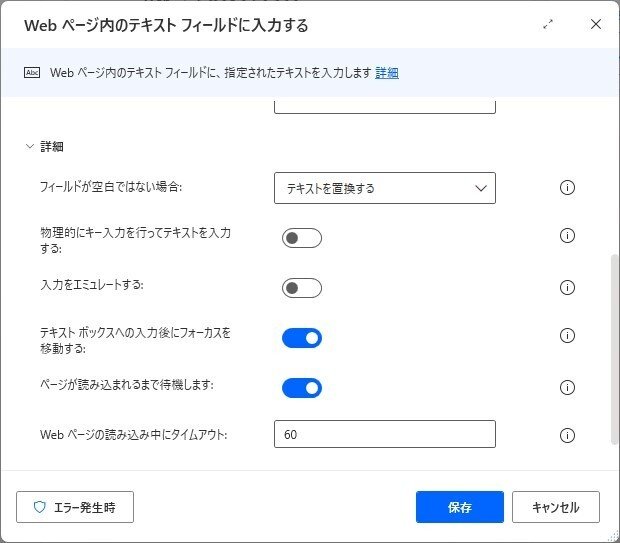
Task: Turn on 入力をエミュレートする toggle
Action: [302, 288]
